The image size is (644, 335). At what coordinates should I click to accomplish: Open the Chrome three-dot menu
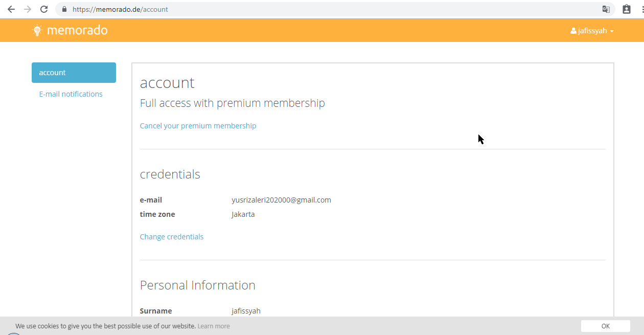click(641, 9)
